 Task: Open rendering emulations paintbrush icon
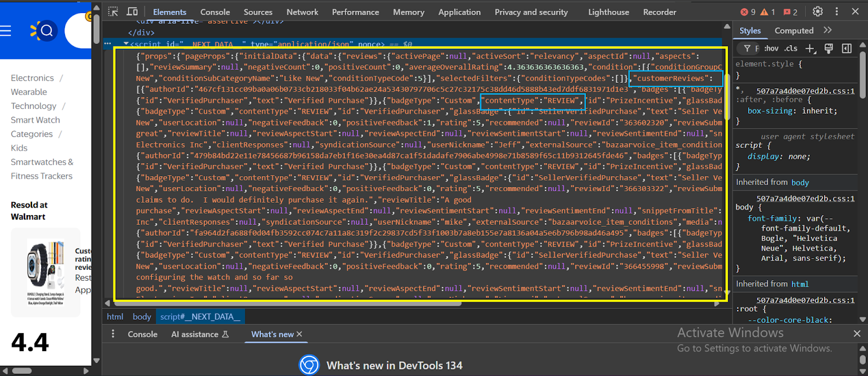(828, 48)
